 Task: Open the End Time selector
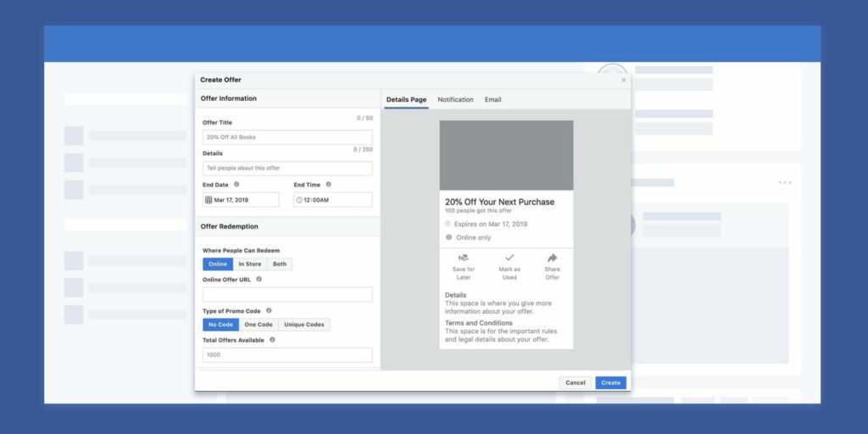click(x=332, y=200)
